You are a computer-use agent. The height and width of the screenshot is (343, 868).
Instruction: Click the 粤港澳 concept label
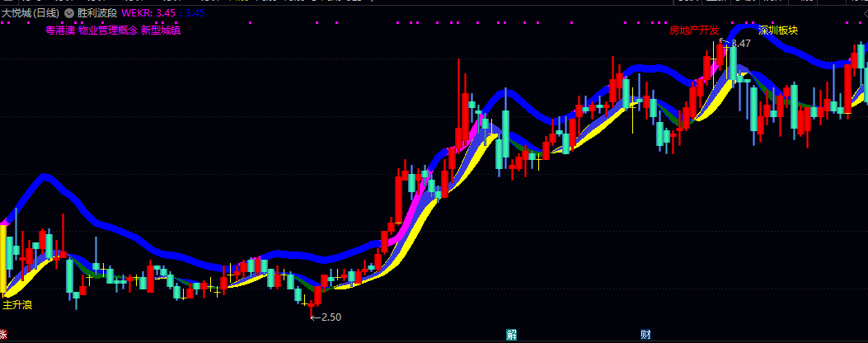(60, 31)
